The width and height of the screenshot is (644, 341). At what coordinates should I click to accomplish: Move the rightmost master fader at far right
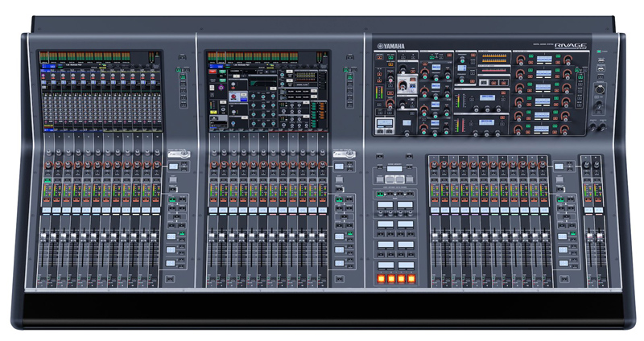[x=600, y=237]
